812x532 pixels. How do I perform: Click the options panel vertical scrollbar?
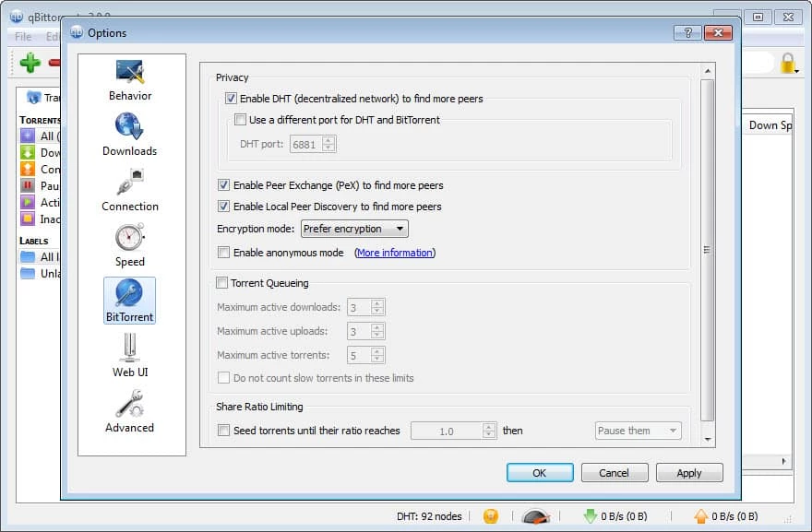pos(708,249)
